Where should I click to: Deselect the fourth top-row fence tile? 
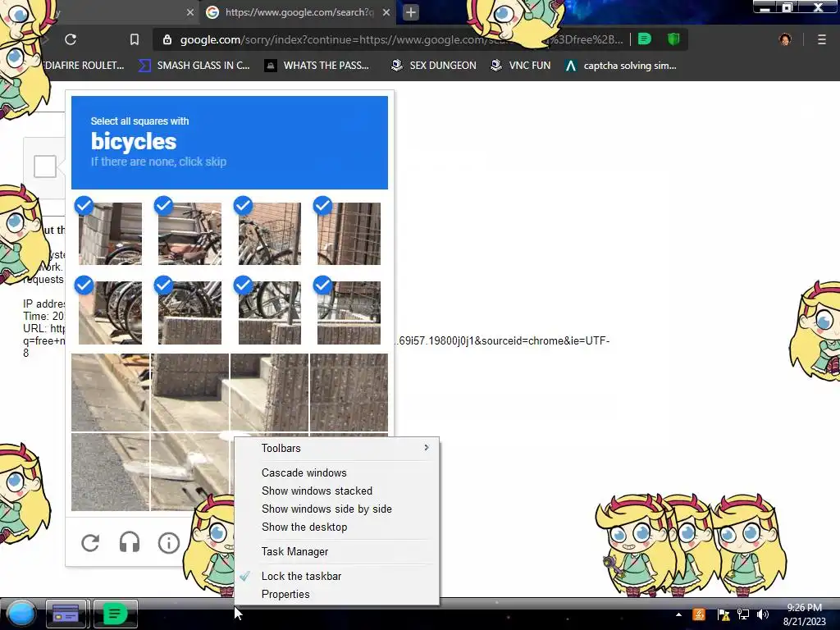(x=349, y=233)
